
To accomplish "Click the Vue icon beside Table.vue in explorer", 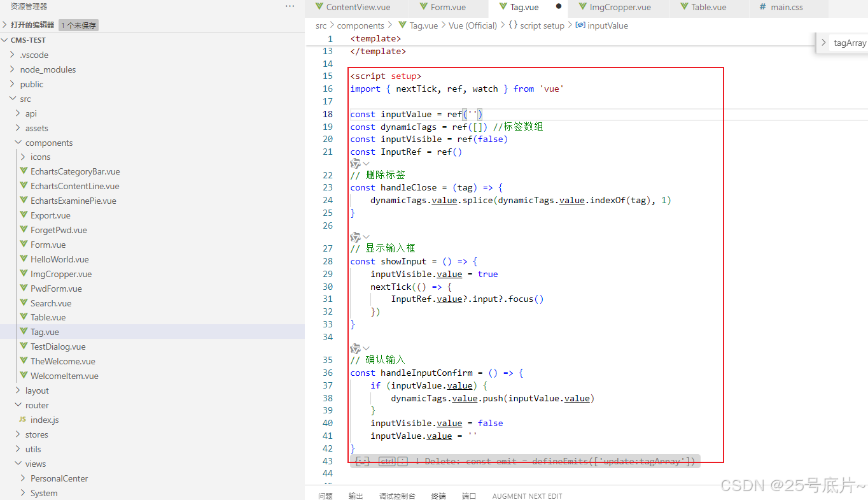I will pyautogui.click(x=24, y=317).
